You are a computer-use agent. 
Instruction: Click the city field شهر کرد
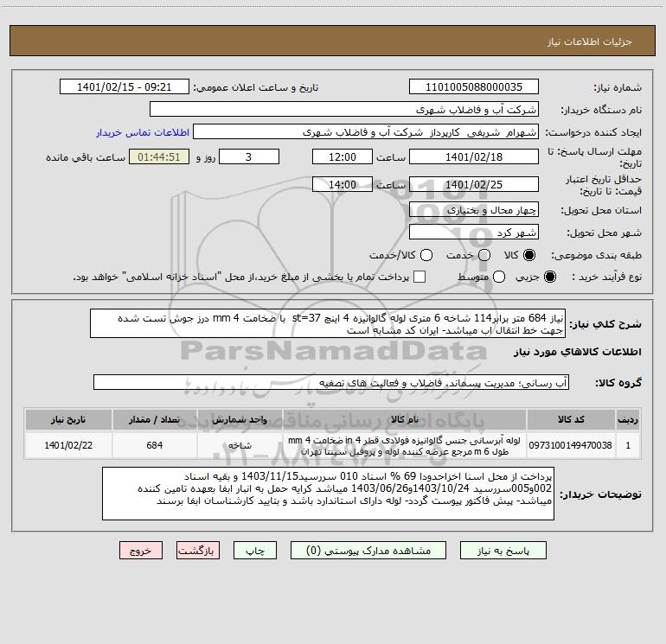474,232
